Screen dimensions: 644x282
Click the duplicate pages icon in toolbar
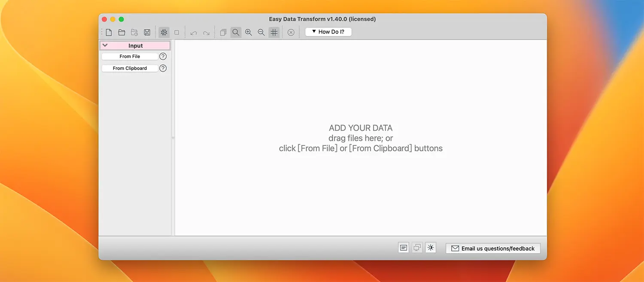point(223,32)
